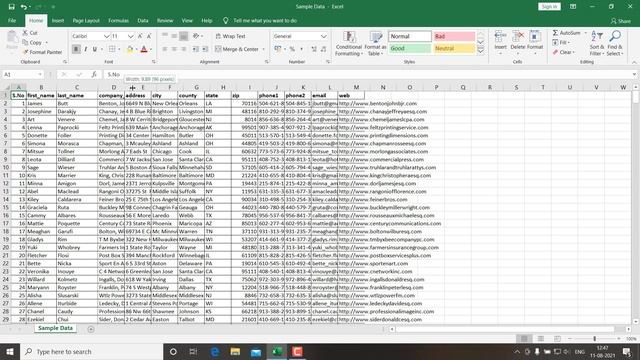Apply the red font color
The width and height of the screenshot is (640, 360).
coord(144,49)
